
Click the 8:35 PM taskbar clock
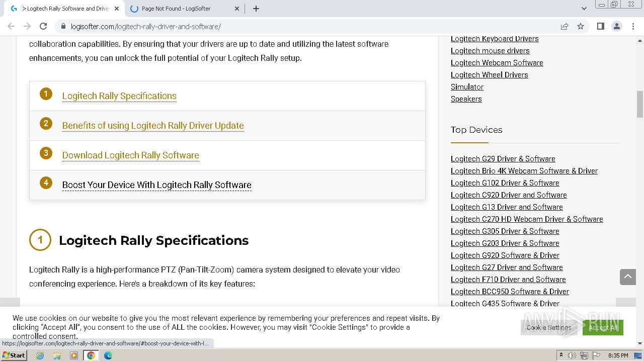pyautogui.click(x=618, y=355)
